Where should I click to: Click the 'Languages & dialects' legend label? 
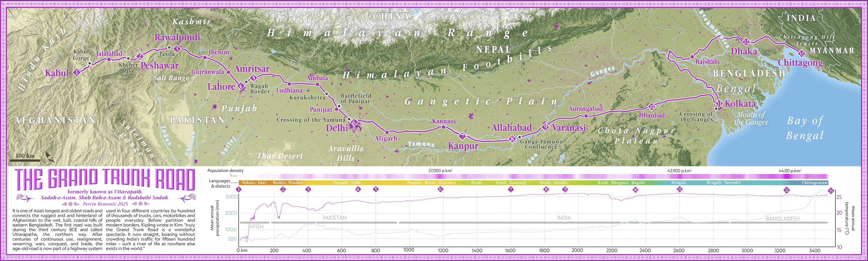(220, 183)
